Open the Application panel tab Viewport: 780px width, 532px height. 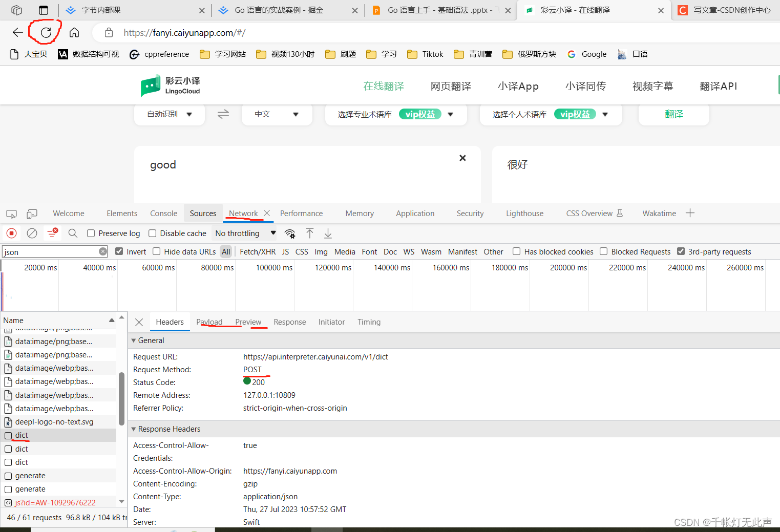coord(415,214)
